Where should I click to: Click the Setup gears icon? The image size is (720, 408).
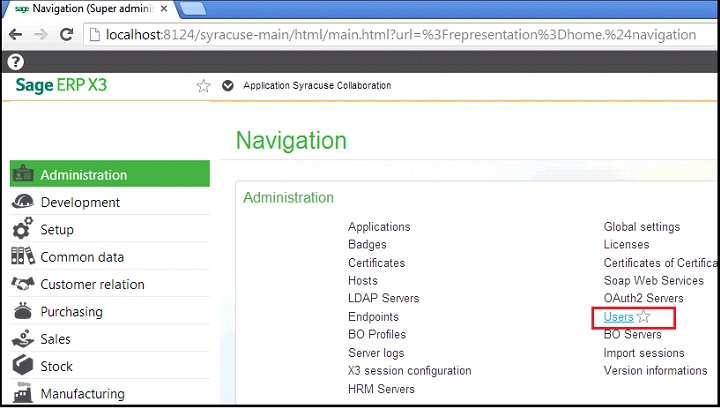[22, 228]
